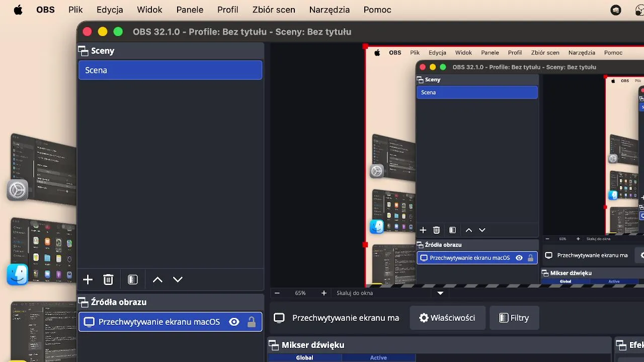The image size is (644, 362).
Task: Open Właściwości for the selected source
Action: coord(447,318)
